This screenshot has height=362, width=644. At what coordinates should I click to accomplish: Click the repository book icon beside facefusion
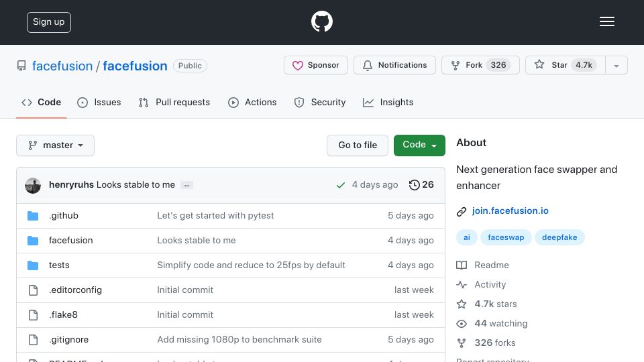coord(21,66)
